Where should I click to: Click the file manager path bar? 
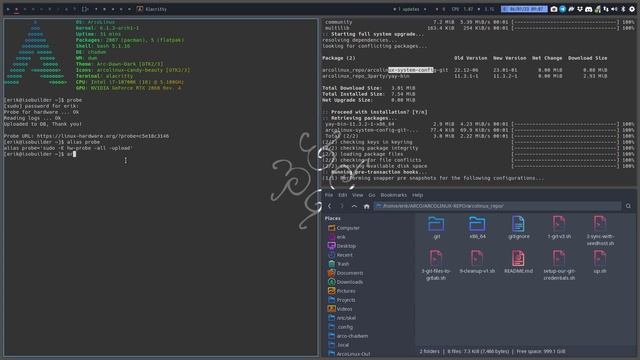click(x=497, y=206)
